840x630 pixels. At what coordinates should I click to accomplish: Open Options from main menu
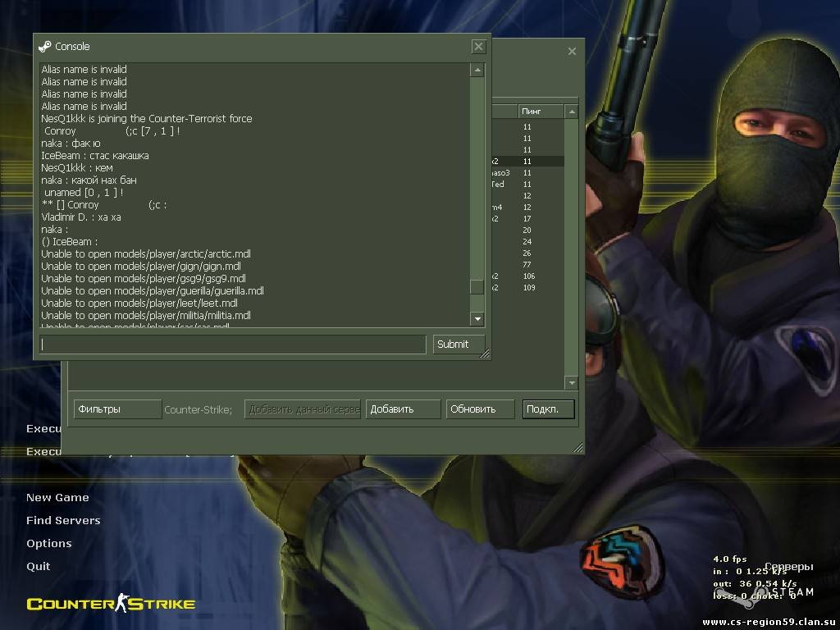coord(48,544)
